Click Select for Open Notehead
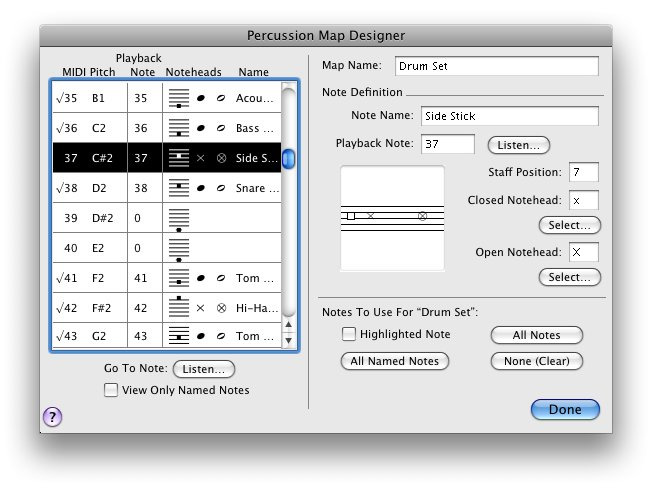The height and width of the screenshot is (488, 652). (570, 277)
